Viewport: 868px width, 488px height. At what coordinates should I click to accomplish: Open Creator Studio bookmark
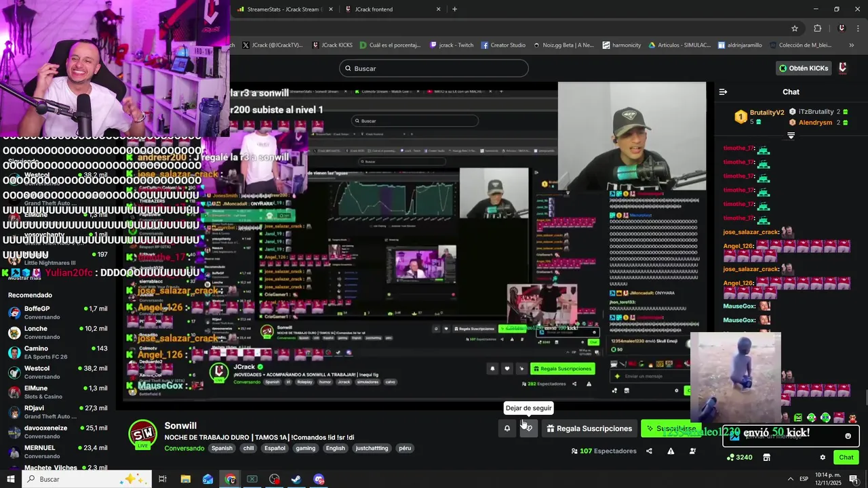(x=503, y=45)
